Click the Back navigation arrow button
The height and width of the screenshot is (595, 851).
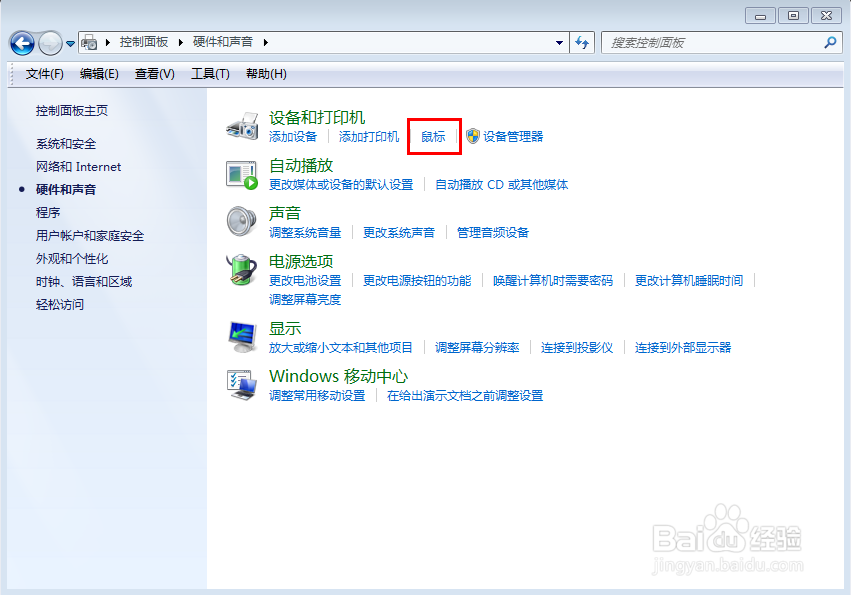[x=22, y=43]
